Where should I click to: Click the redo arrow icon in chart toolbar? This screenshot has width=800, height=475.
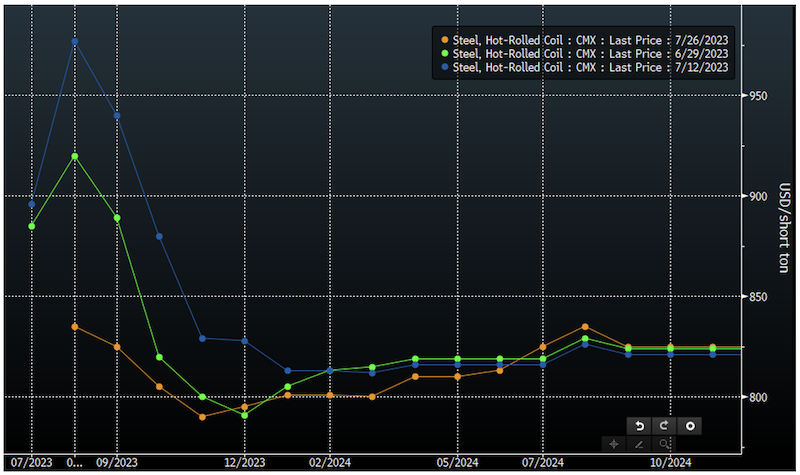tap(664, 426)
